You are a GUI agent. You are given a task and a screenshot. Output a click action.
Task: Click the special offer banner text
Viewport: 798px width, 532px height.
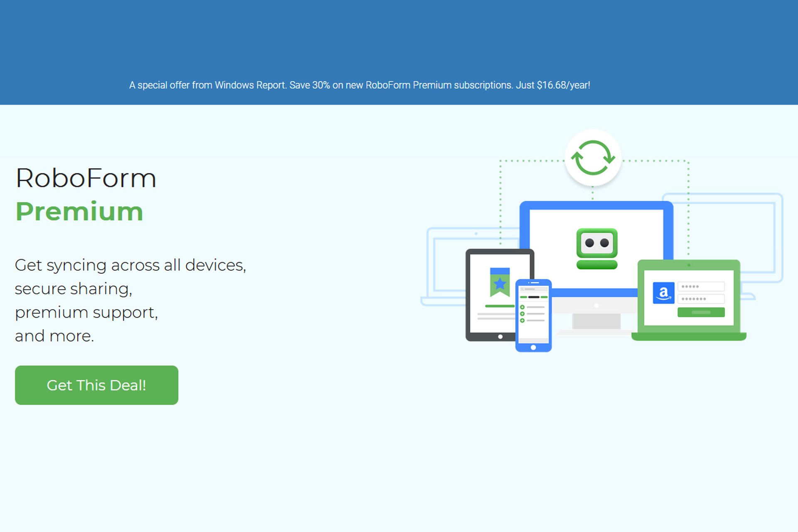point(360,85)
